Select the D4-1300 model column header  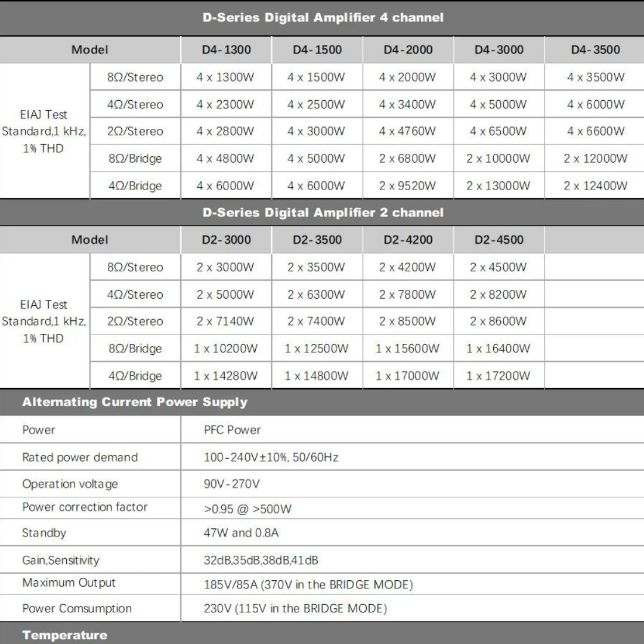tap(226, 50)
